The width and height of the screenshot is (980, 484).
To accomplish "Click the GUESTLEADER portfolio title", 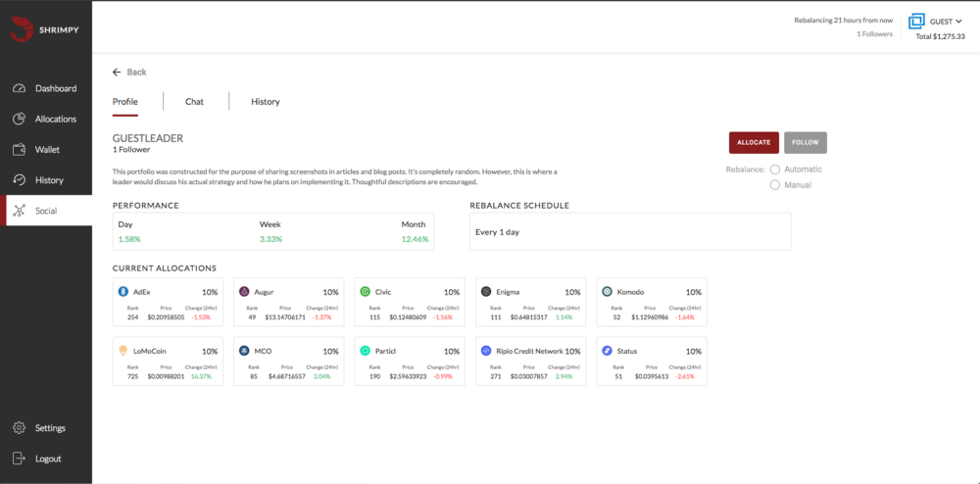I will coord(148,138).
